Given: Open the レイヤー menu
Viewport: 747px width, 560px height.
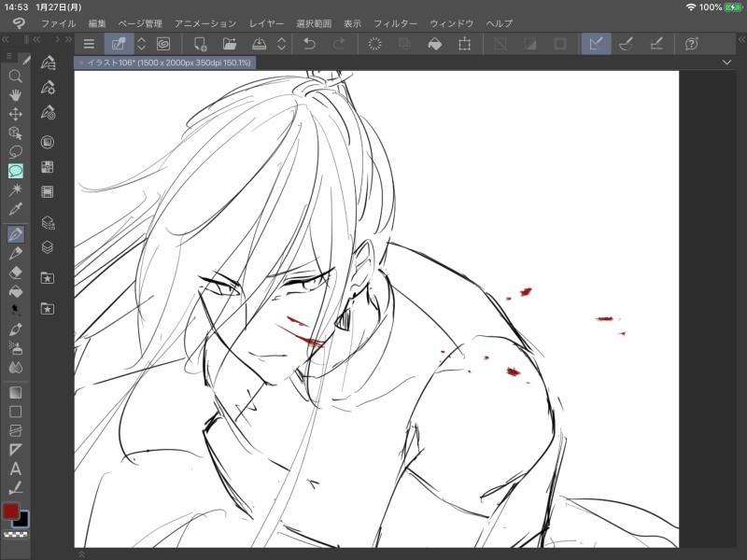Looking at the screenshot, I should tap(266, 23).
